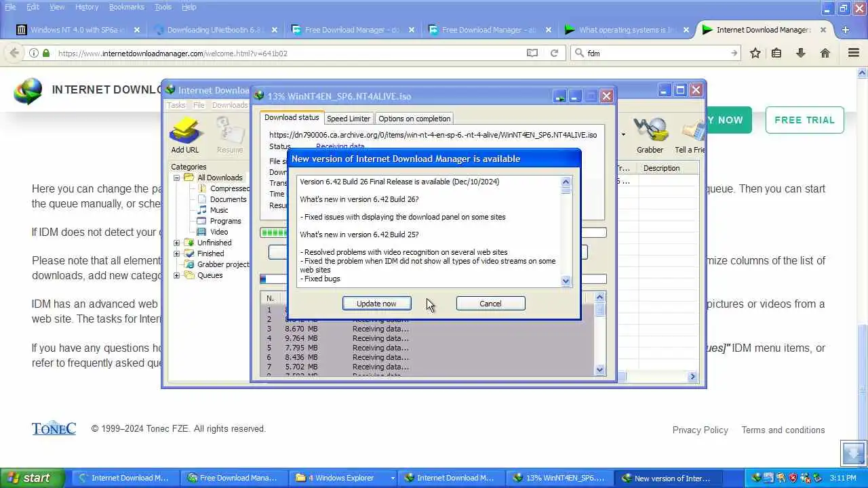This screenshot has height=488, width=868.
Task: Open a new Firefox tab
Action: (x=845, y=30)
